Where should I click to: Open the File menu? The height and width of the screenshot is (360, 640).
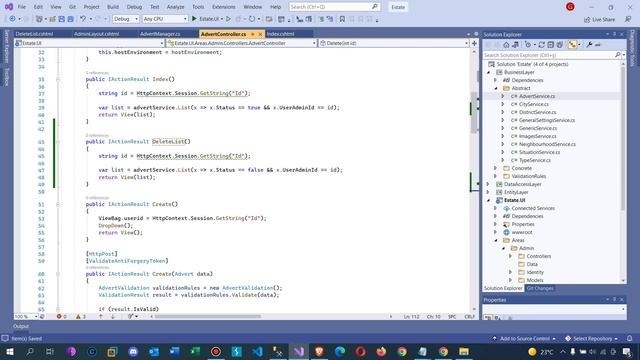(x=22, y=7)
